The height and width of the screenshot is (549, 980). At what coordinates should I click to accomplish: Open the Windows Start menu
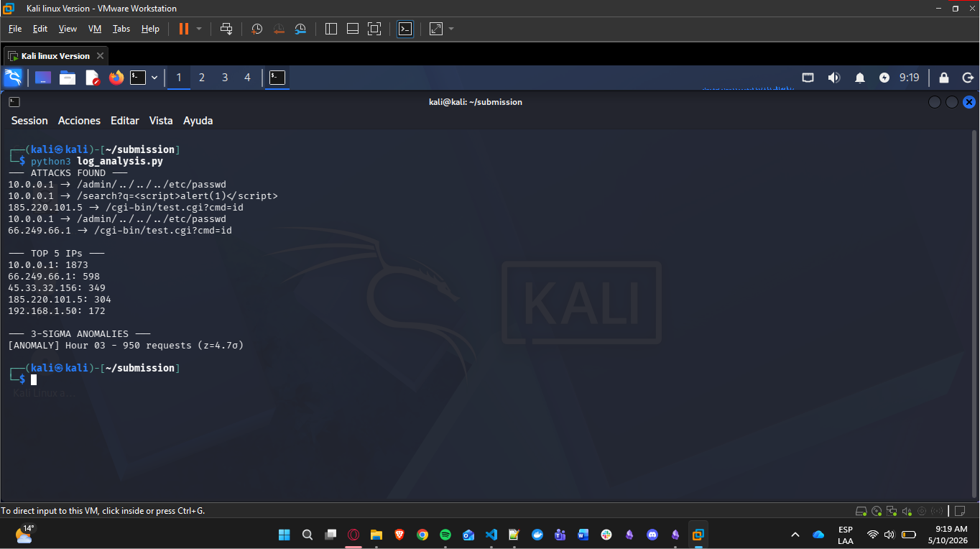[x=284, y=535]
